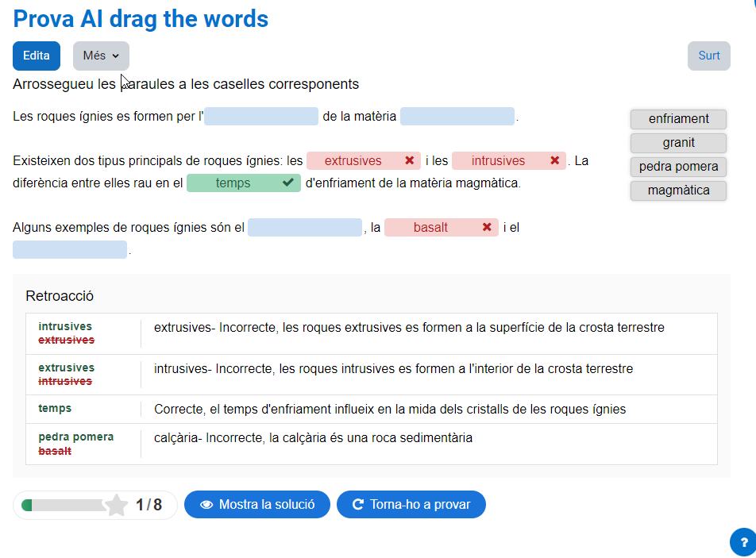This screenshot has height=558, width=756.
Task: Click the blue help question mark icon
Action: 742,541
